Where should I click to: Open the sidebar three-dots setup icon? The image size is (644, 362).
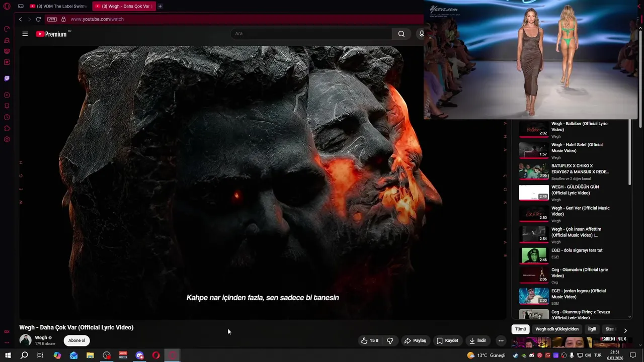tap(7, 342)
